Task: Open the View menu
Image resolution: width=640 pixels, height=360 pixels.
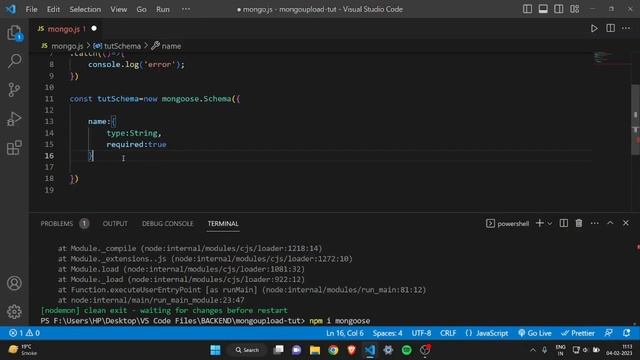Action: pos(118,9)
